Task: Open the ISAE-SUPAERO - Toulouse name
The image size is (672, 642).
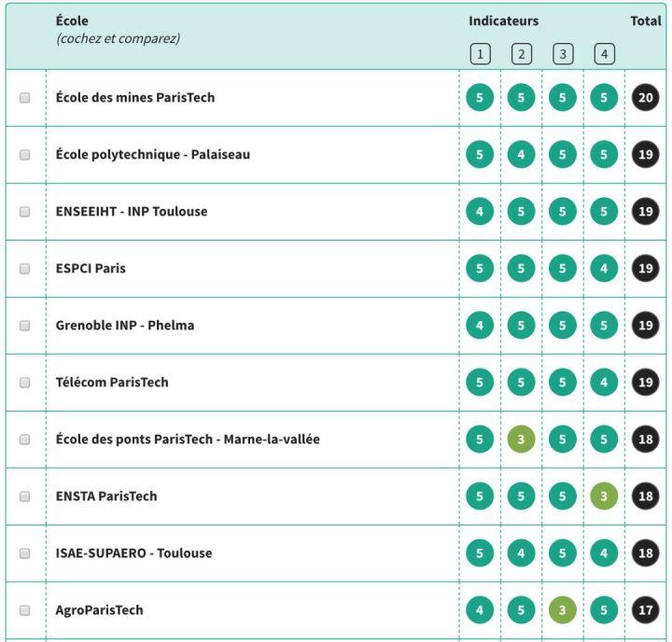Action: click(133, 553)
